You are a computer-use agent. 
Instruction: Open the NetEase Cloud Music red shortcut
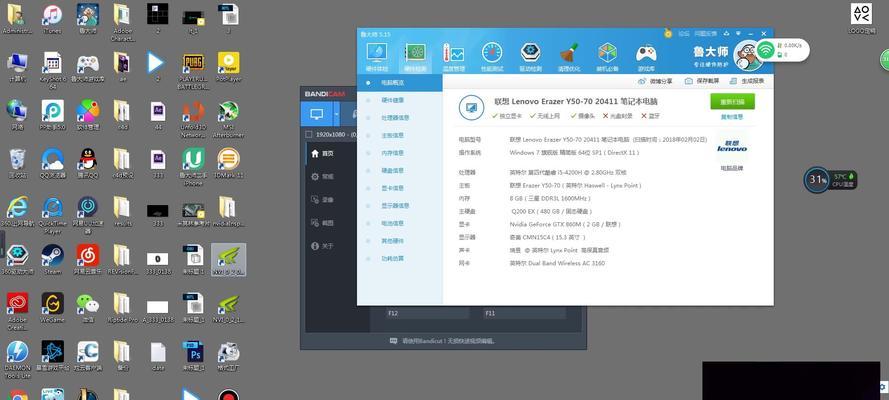pyautogui.click(x=87, y=259)
